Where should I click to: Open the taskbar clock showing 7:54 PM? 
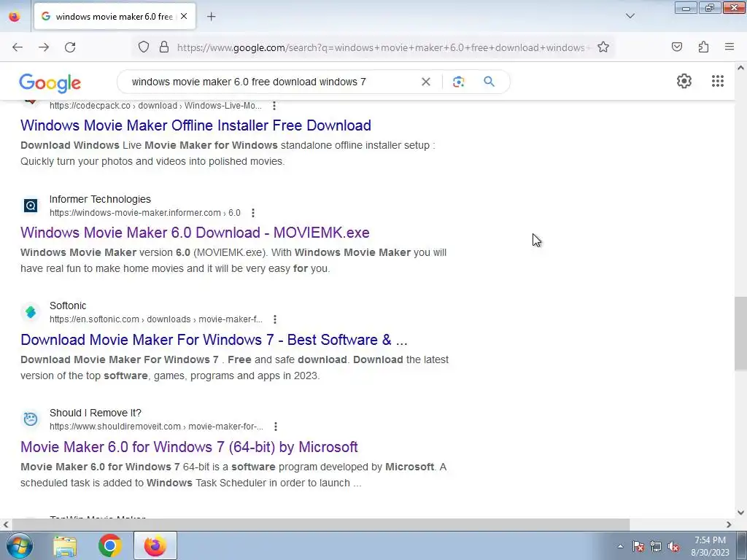click(x=711, y=546)
